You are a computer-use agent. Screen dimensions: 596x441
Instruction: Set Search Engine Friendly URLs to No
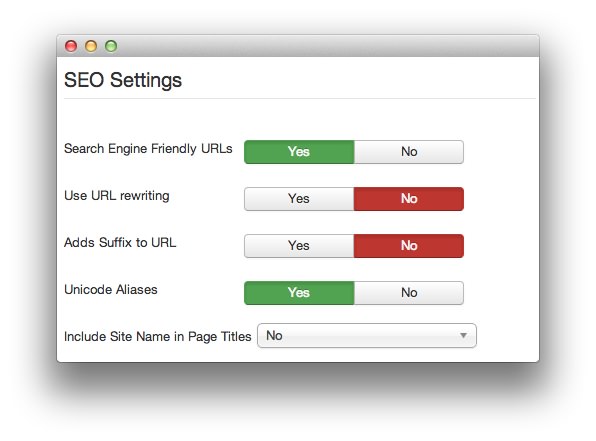click(x=409, y=152)
